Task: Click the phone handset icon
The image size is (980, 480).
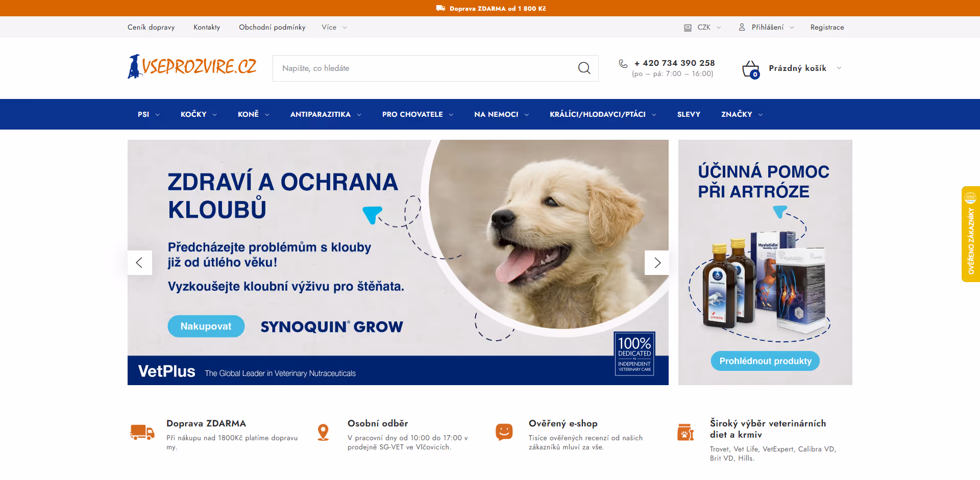Action: coord(623,64)
